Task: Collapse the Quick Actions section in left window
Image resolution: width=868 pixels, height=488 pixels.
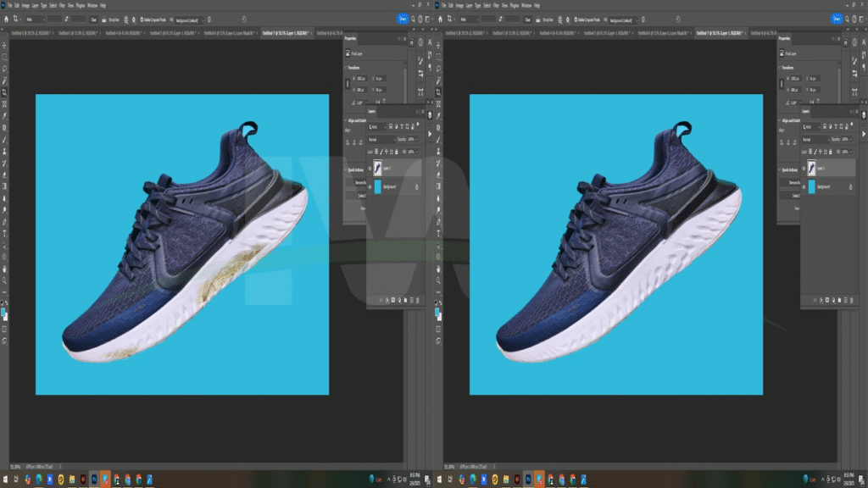Action: pyautogui.click(x=346, y=169)
